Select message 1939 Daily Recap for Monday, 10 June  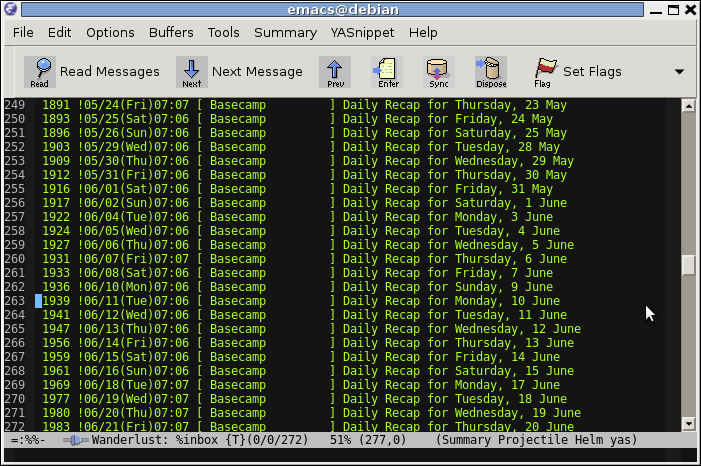click(301, 301)
